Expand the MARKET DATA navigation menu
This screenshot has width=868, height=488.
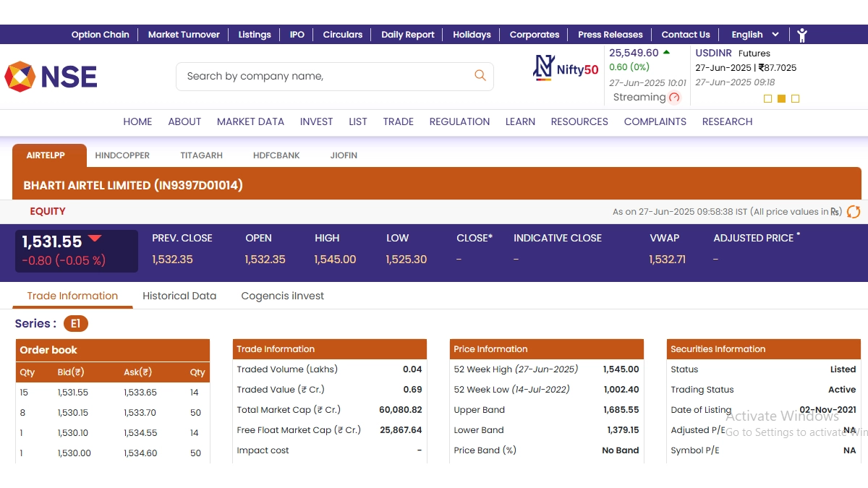click(250, 121)
